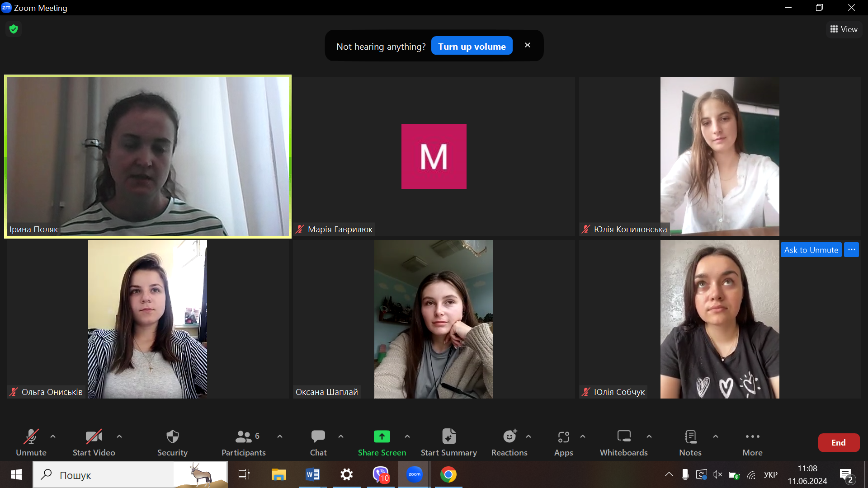Unmute your microphone
Viewport: 868px width, 488px height.
(31, 442)
